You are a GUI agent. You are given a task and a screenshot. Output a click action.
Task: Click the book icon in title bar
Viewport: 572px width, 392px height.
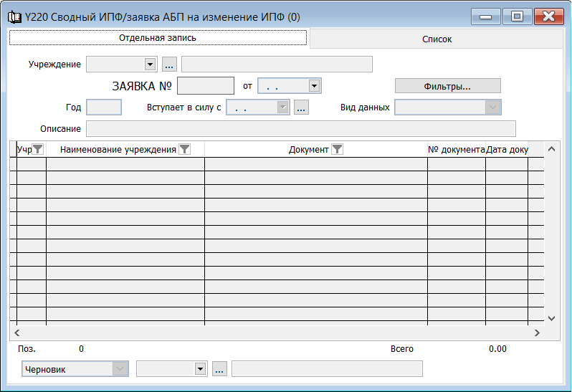point(14,16)
